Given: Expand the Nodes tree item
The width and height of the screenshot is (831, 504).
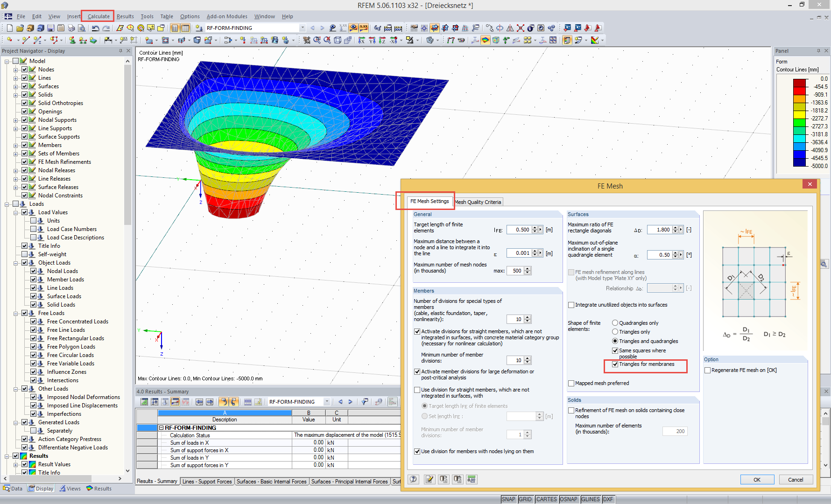Looking at the screenshot, I should [15, 70].
